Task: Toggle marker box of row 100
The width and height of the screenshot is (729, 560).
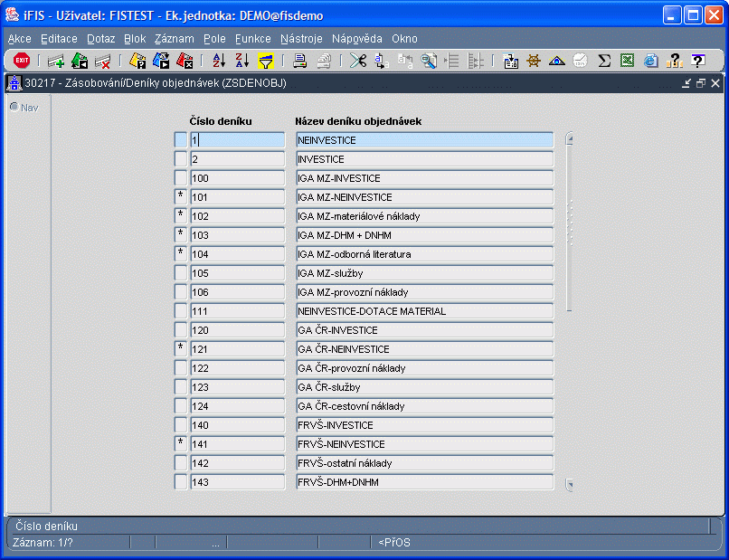Action: click(180, 178)
